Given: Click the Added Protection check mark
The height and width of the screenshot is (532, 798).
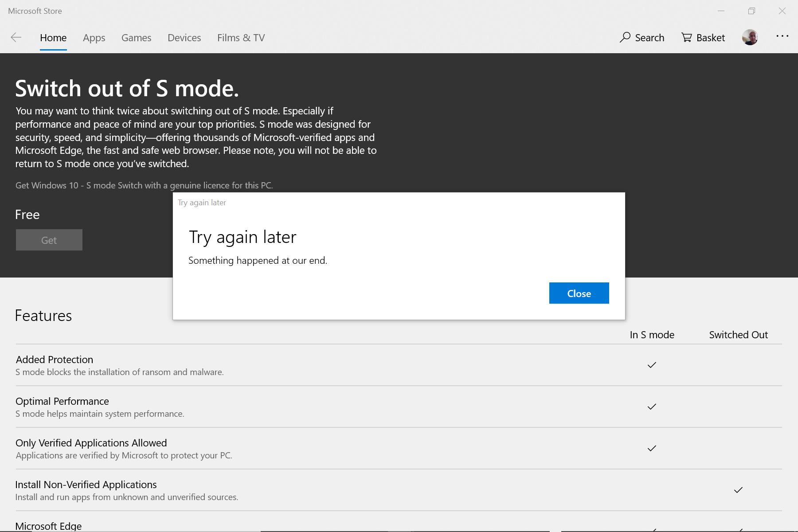Looking at the screenshot, I should click(652, 365).
